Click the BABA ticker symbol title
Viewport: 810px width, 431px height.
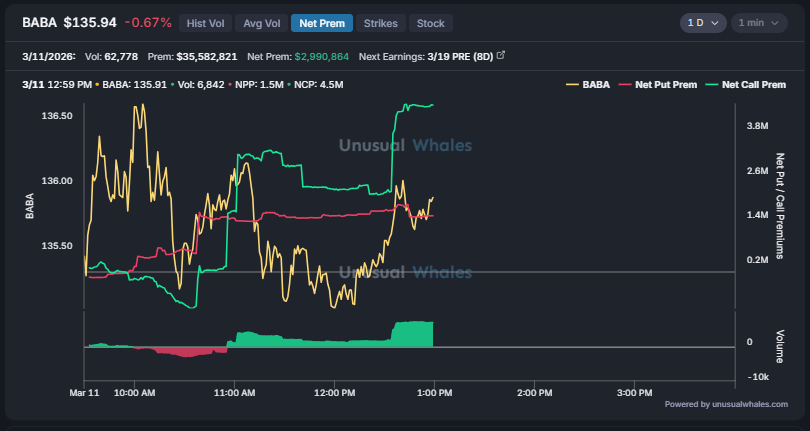(x=38, y=22)
